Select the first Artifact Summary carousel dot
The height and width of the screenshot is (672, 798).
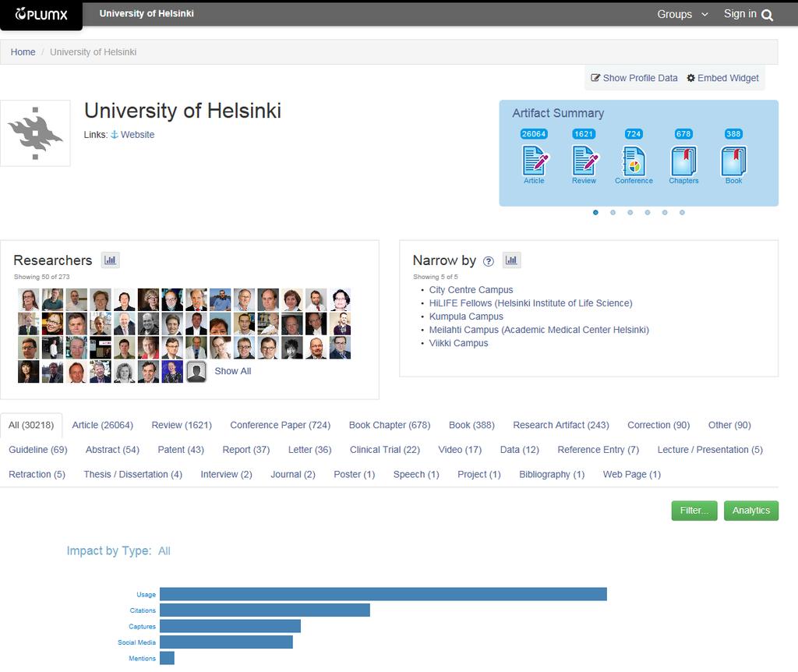point(595,212)
